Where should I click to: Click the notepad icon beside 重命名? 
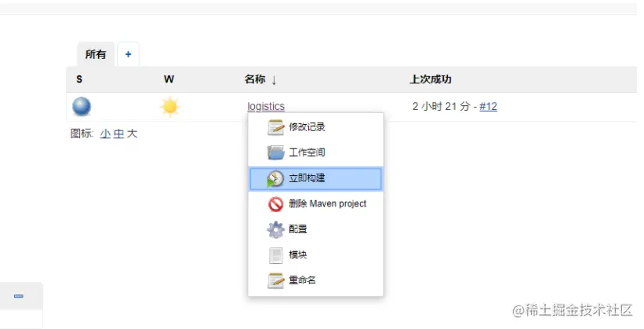click(275, 280)
